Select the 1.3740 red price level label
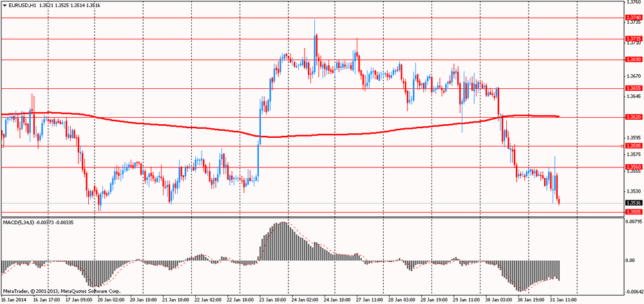The width and height of the screenshot is (644, 304). [x=633, y=17]
